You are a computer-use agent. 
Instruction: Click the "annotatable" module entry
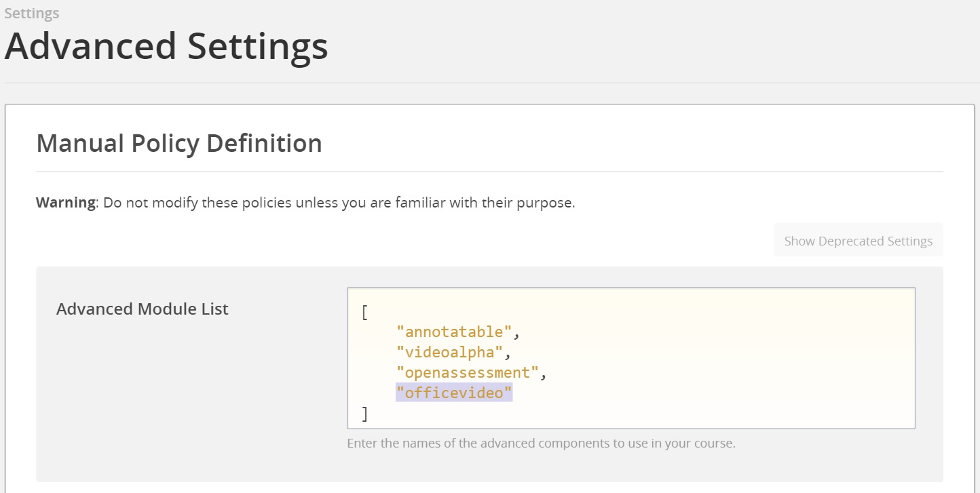454,332
